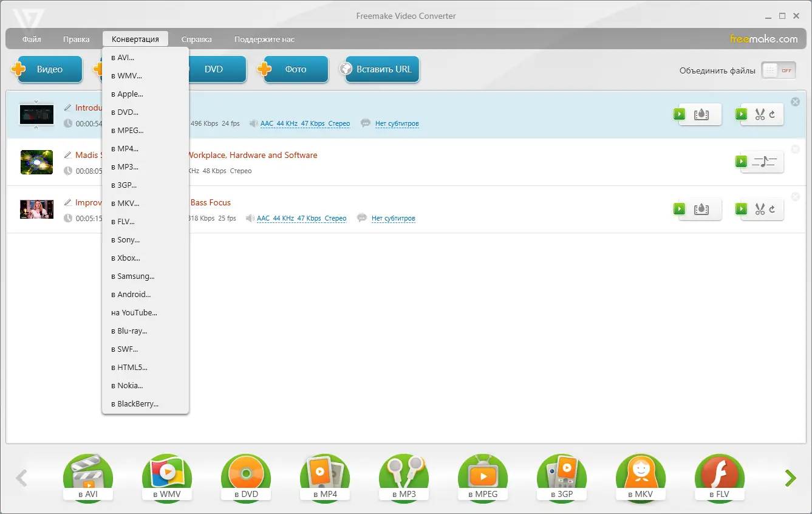Open the film-droplet effects button for the Introdu… video
This screenshot has height=514, width=812.
(x=697, y=114)
